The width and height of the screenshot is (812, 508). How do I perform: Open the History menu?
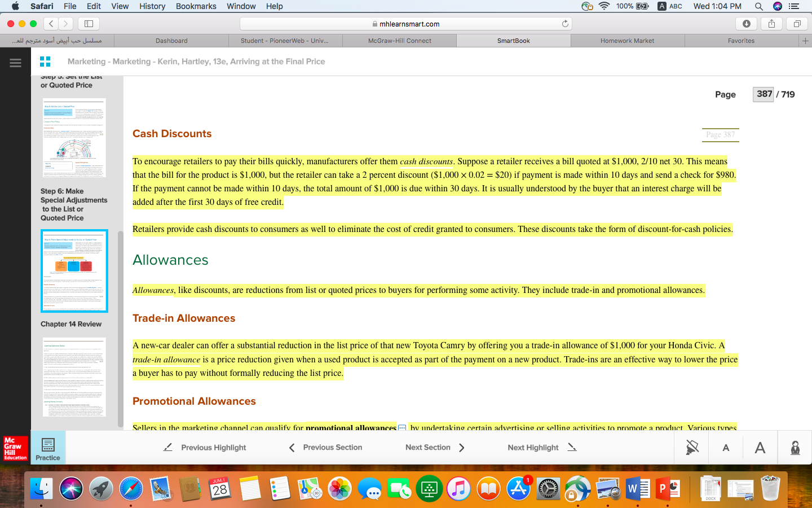click(152, 6)
